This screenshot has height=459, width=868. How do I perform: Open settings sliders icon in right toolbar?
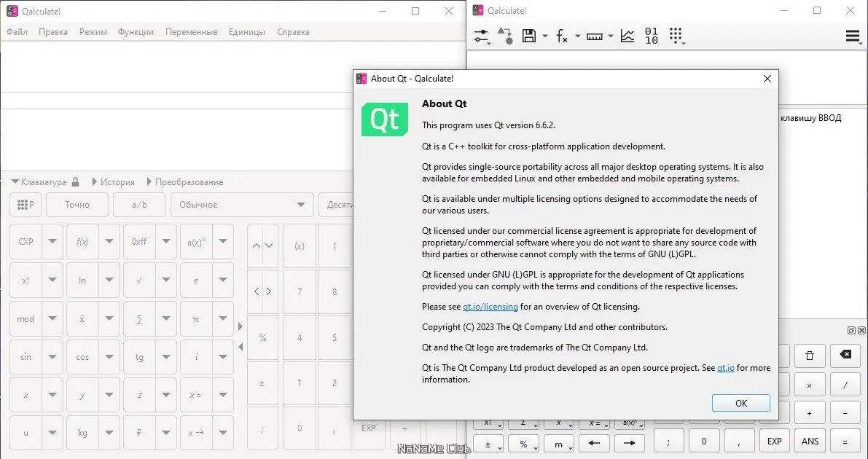481,36
